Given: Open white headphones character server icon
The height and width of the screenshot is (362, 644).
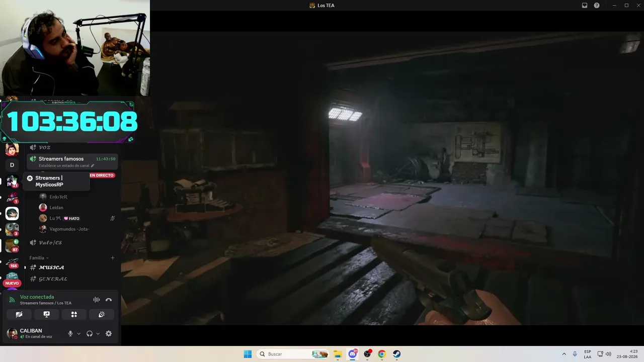Looking at the screenshot, I should pos(12,213).
